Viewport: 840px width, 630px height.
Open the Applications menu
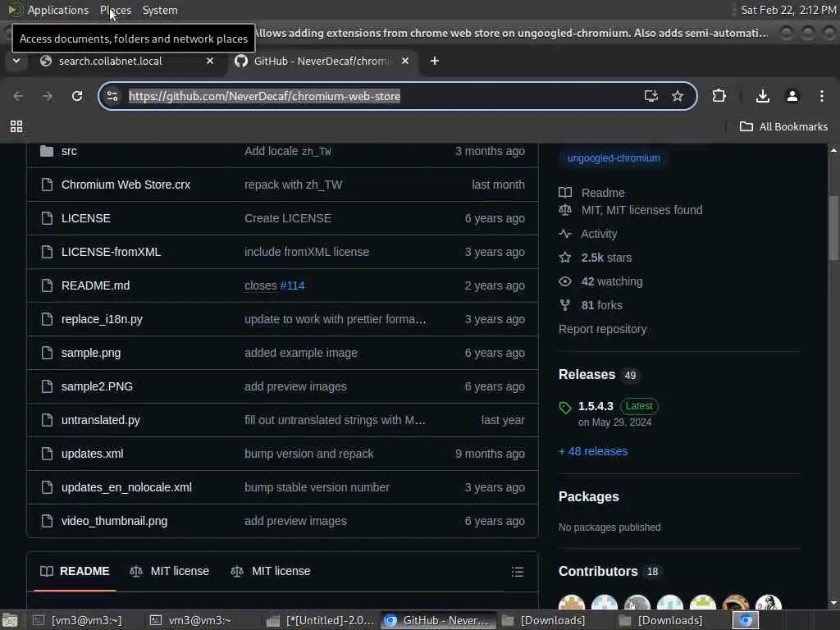click(58, 10)
